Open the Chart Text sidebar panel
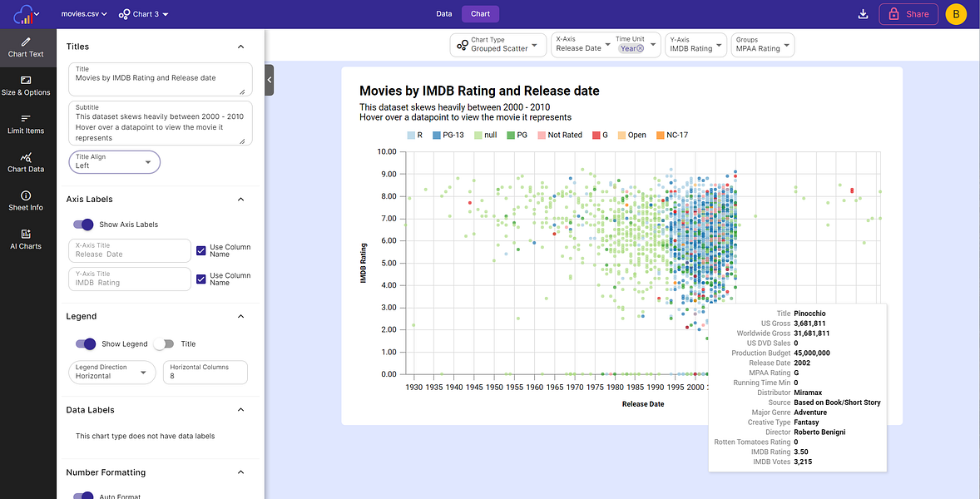This screenshot has height=499, width=980. (26, 47)
